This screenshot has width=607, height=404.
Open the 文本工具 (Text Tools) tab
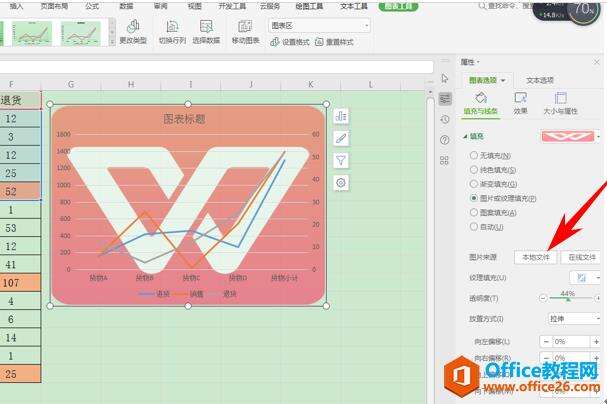353,6
